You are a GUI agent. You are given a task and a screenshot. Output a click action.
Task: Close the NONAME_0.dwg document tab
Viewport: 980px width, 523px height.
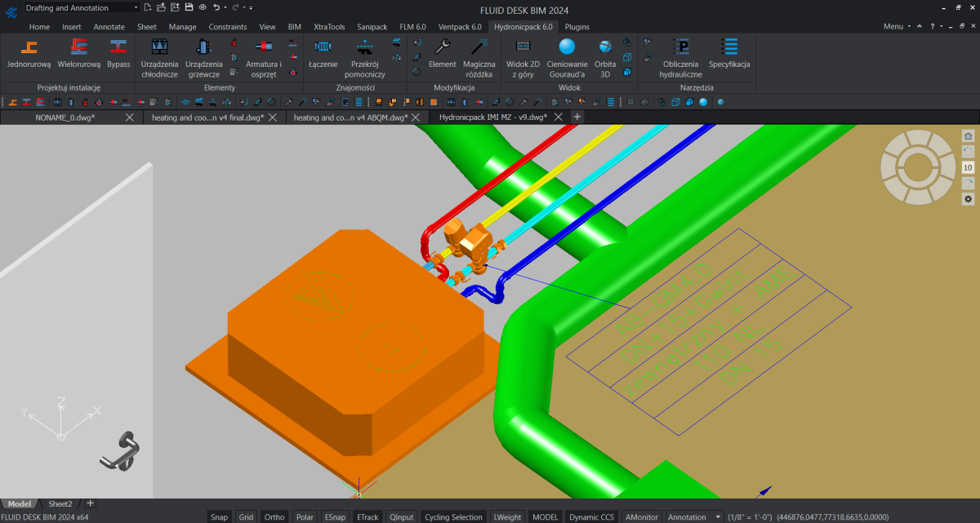pos(130,117)
